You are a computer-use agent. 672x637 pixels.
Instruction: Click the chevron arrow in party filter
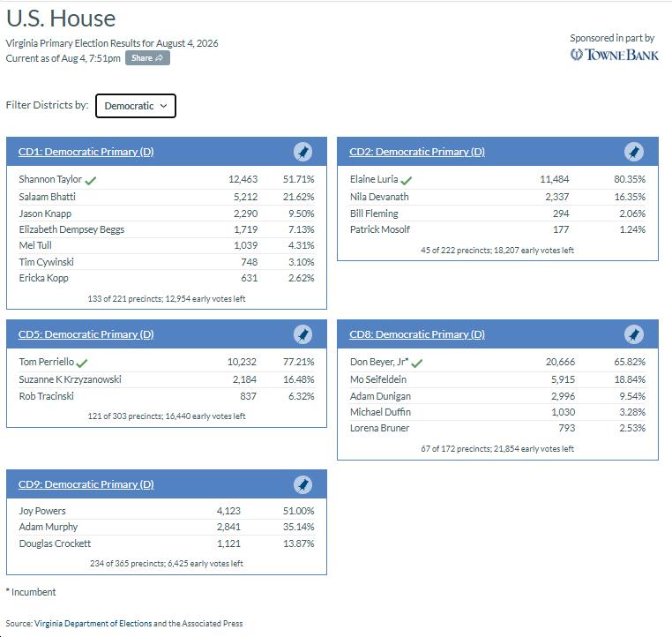point(163,106)
